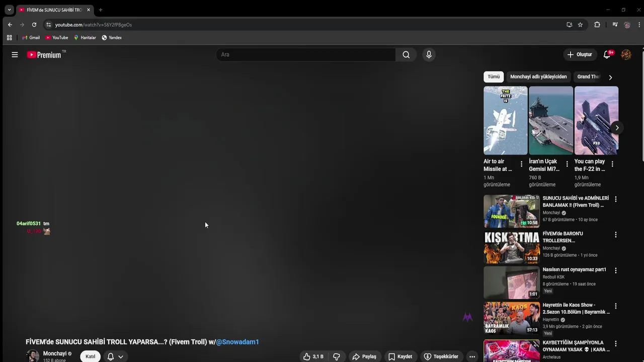Open options for İran'ın Uçak Gemisi short
644x362 pixels.
[x=567, y=164]
